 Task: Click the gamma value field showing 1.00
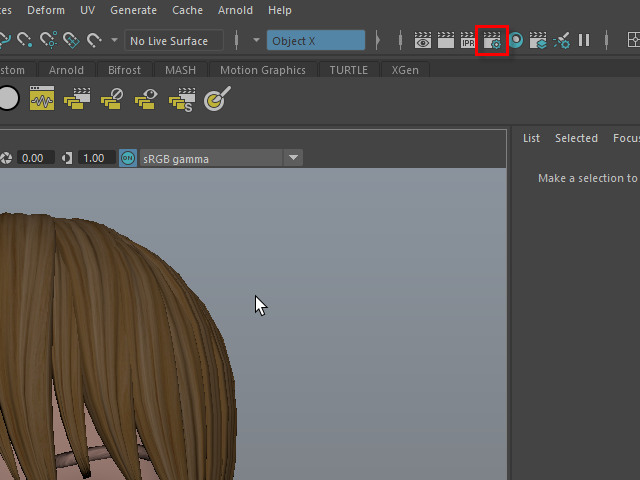click(x=93, y=158)
